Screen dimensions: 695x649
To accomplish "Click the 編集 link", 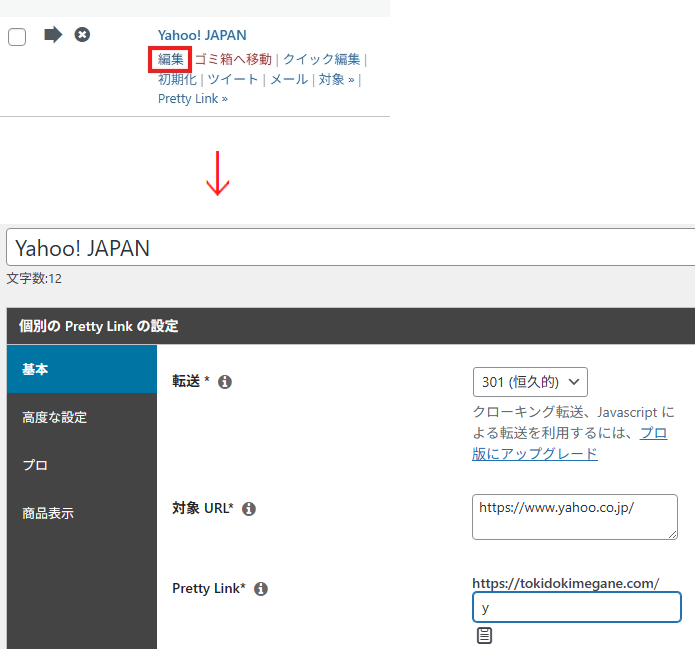I will tap(171, 59).
